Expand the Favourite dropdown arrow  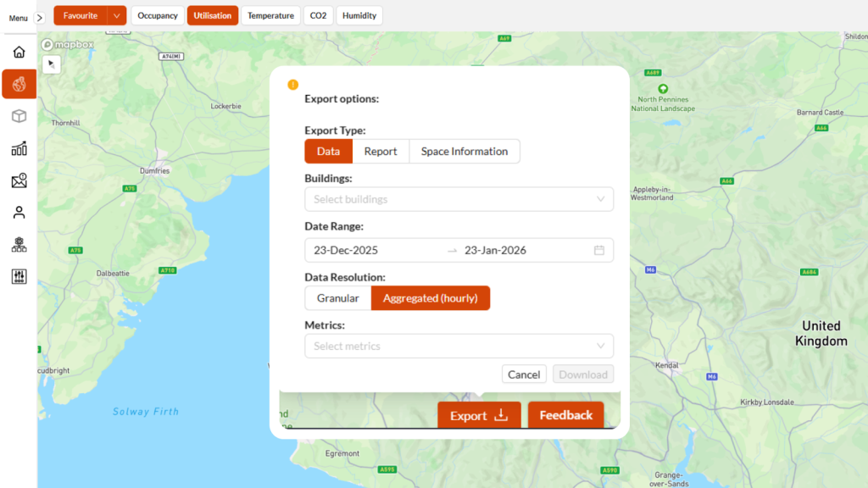(x=117, y=15)
